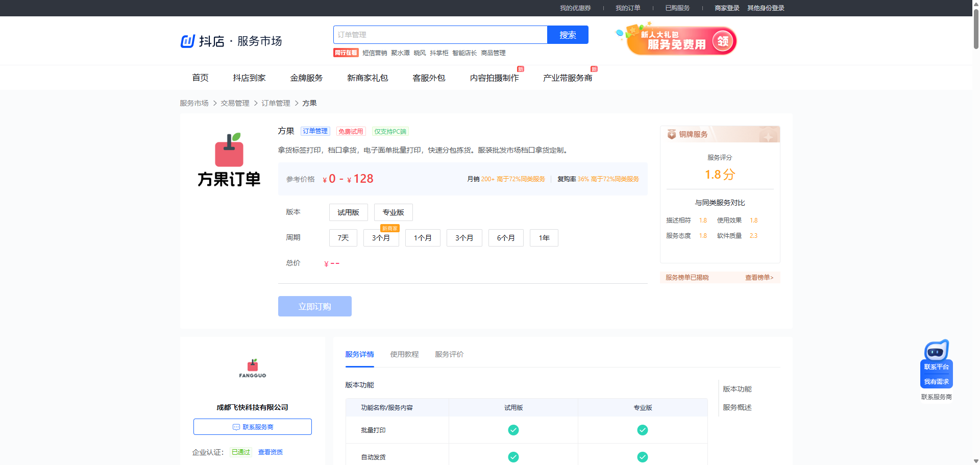Click the Doudian logo icon
This screenshot has height=465, width=980.
[188, 41]
